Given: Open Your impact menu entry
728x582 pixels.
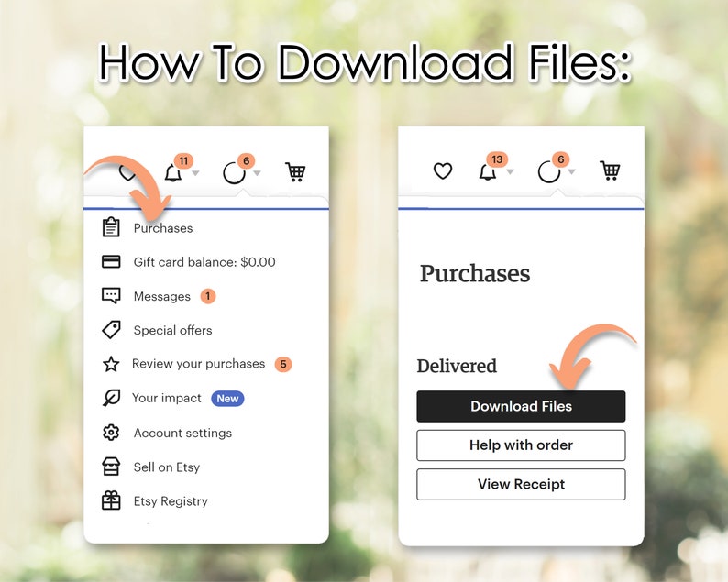Looking at the screenshot, I should coord(167,398).
